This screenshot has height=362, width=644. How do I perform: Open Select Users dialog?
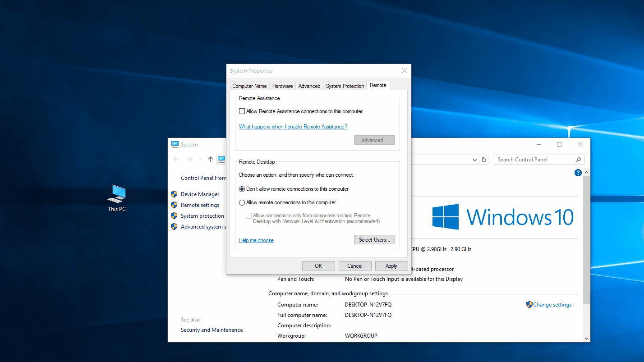tap(374, 240)
